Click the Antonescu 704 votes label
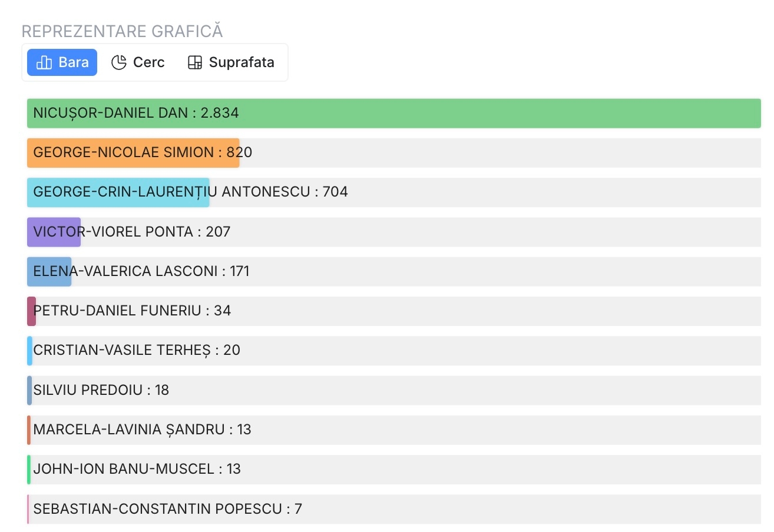 point(335,192)
